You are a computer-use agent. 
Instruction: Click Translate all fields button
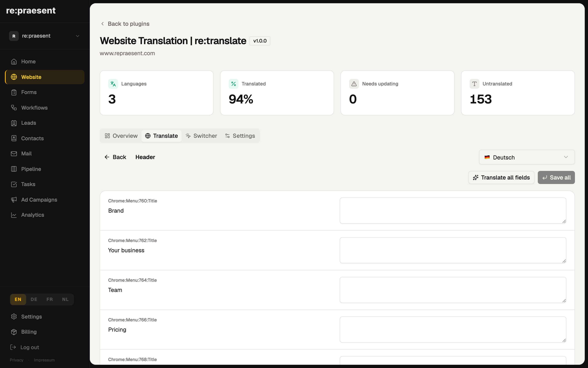[501, 178]
